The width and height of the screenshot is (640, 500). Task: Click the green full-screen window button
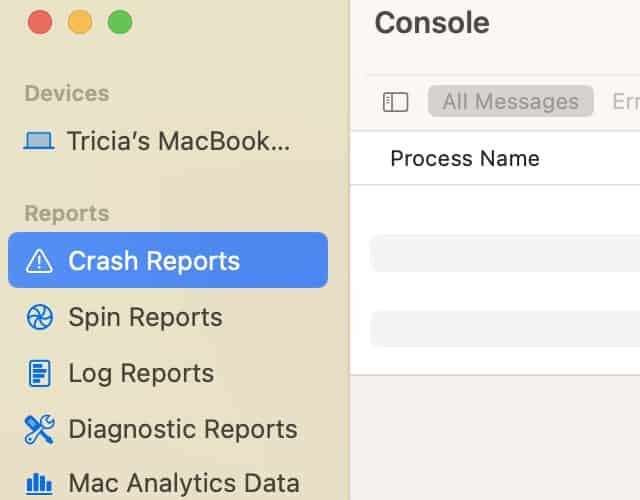(x=120, y=22)
